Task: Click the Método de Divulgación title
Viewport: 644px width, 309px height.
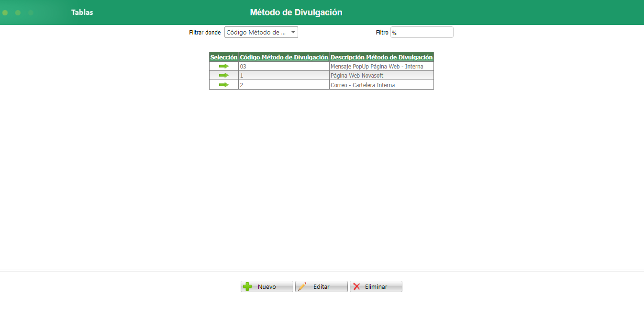Action: (295, 12)
